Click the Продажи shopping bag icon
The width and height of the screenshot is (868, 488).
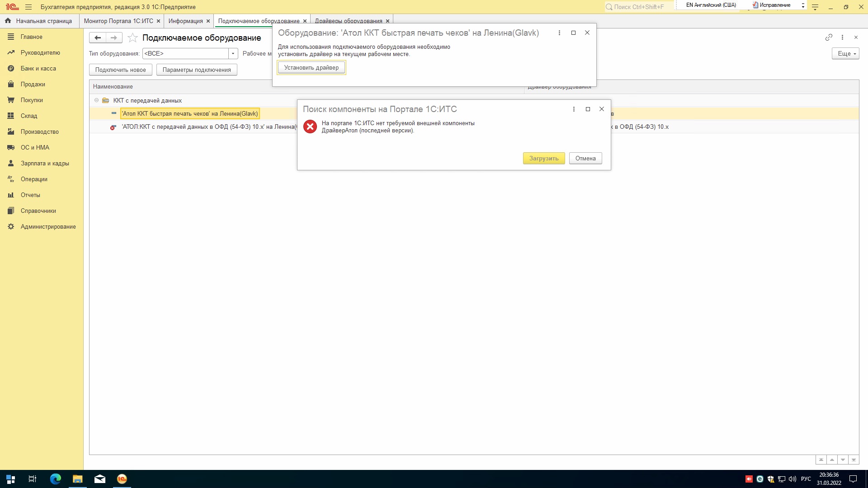(x=11, y=84)
